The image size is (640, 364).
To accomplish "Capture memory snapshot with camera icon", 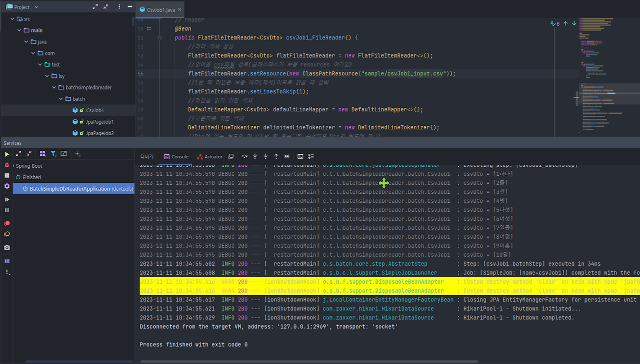I will 6,247.
